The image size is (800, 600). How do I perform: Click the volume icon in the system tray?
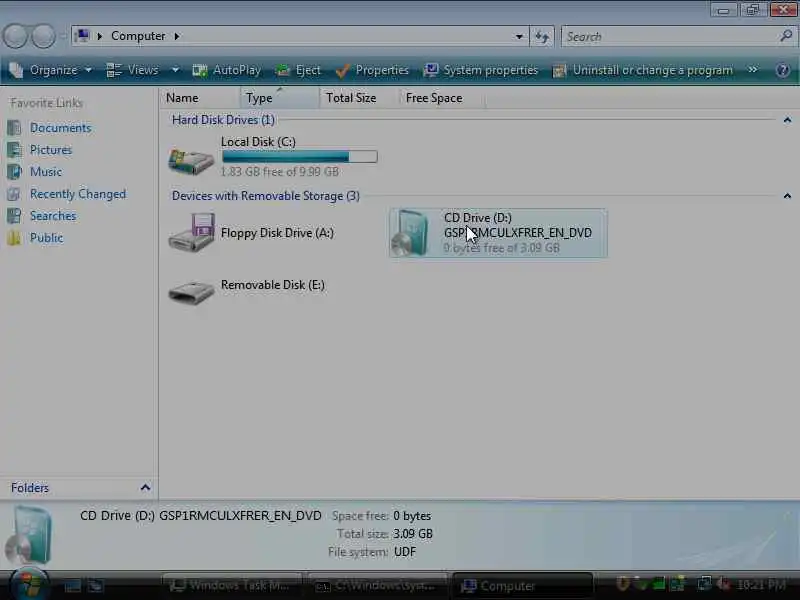(x=722, y=584)
